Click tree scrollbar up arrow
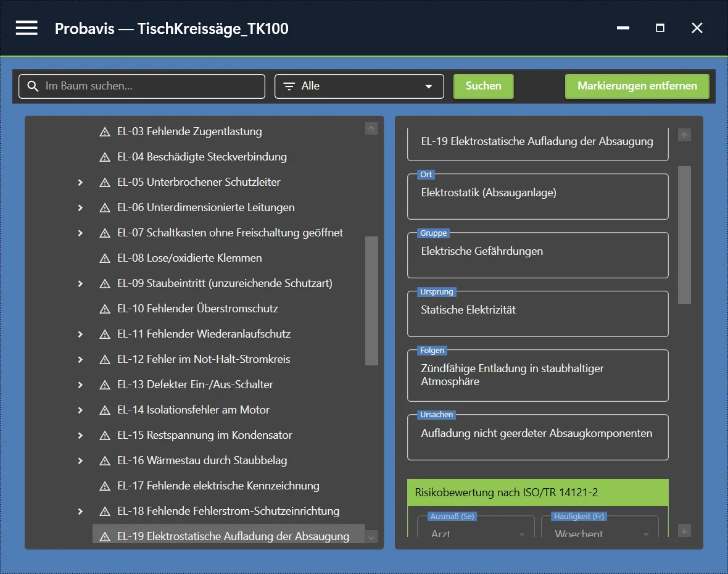The height and width of the screenshot is (574, 728). 371,128
